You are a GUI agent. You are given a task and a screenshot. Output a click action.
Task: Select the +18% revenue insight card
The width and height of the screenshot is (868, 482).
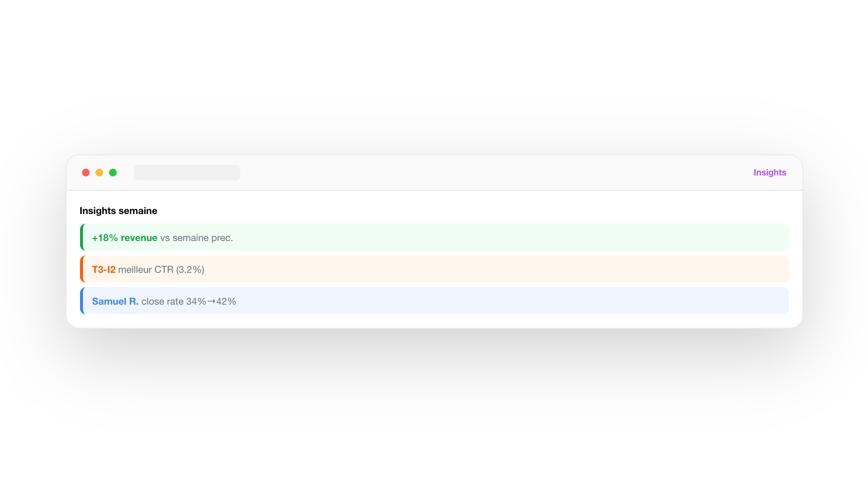point(434,237)
